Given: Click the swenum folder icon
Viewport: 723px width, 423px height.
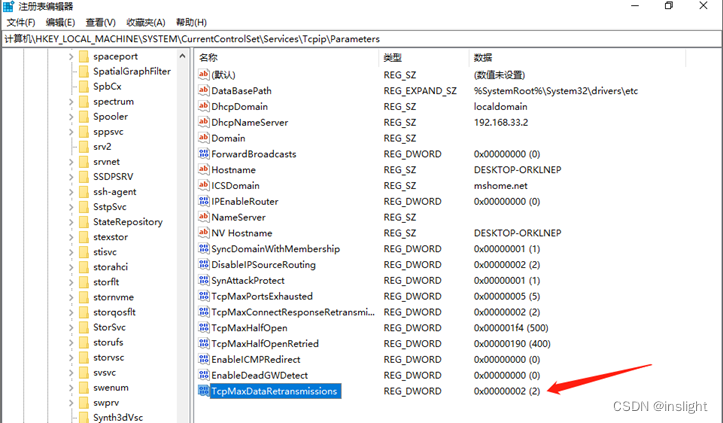Looking at the screenshot, I should click(83, 387).
